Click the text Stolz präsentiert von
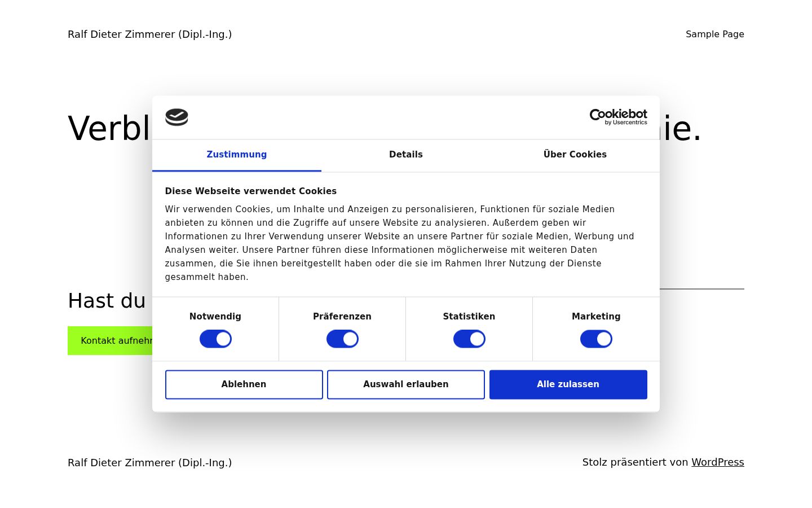The height and width of the screenshot is (508, 812). tap(636, 462)
